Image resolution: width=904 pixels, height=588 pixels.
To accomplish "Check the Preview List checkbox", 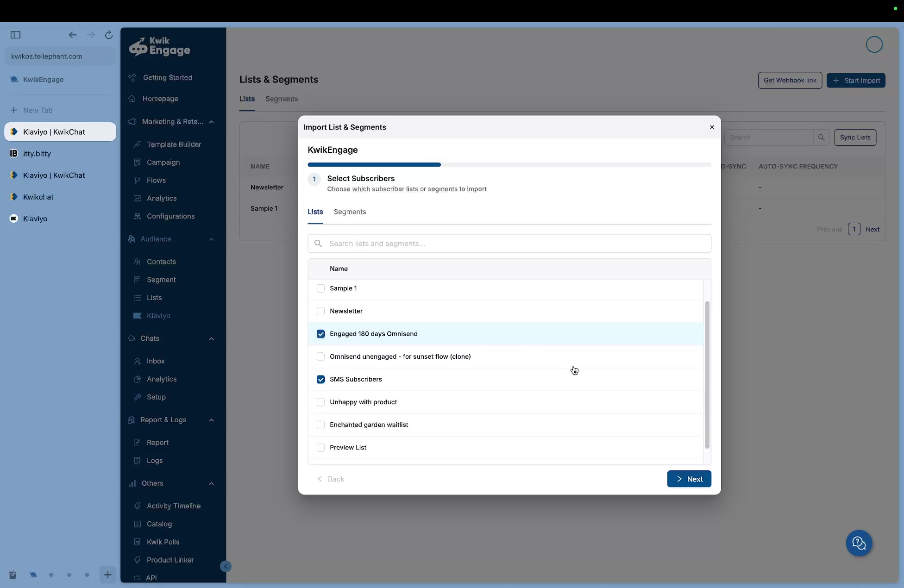I will [320, 447].
